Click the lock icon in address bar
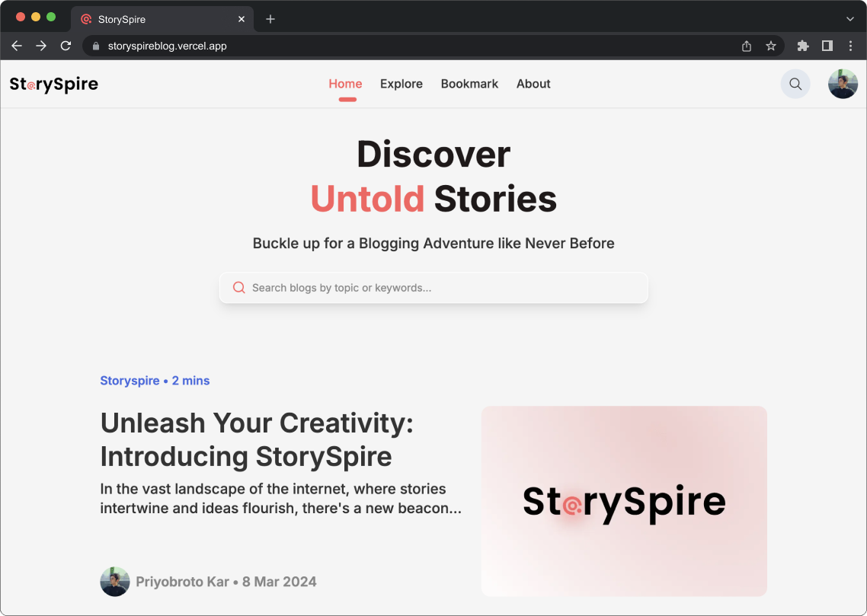Viewport: 867px width, 616px height. pyautogui.click(x=96, y=46)
